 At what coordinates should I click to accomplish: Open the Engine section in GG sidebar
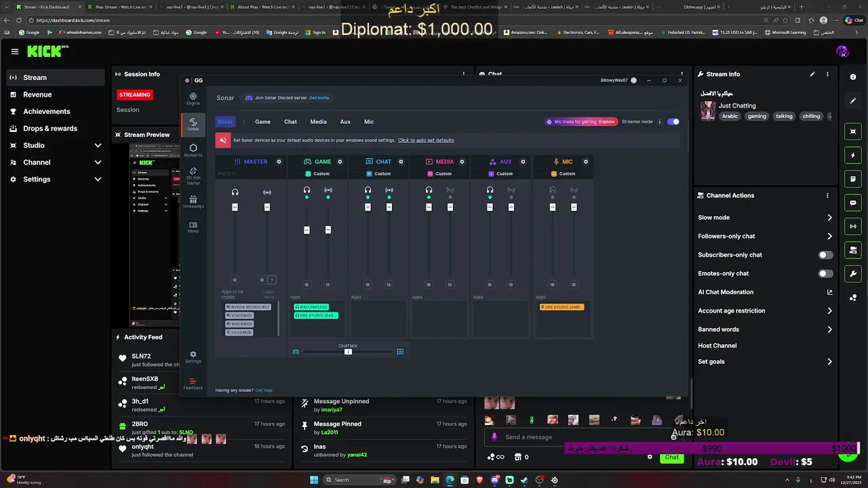click(x=193, y=100)
